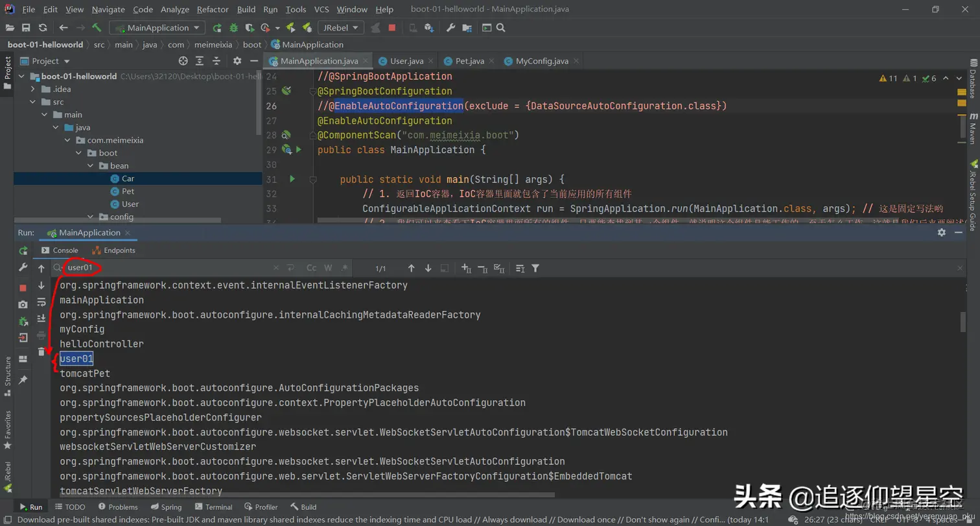Open Search Everywhere magnifier in the toolbar
Screen dimensions: 980x526
point(500,28)
